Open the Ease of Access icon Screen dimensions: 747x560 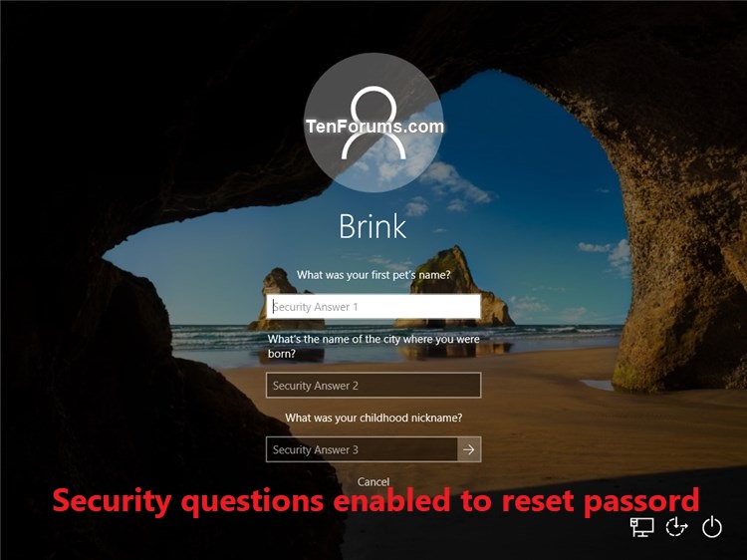[676, 527]
